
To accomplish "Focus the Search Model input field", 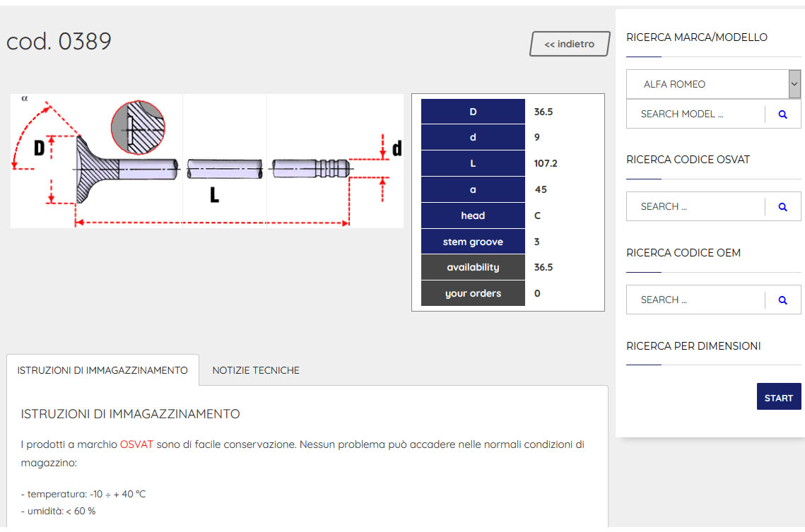I will pos(695,114).
